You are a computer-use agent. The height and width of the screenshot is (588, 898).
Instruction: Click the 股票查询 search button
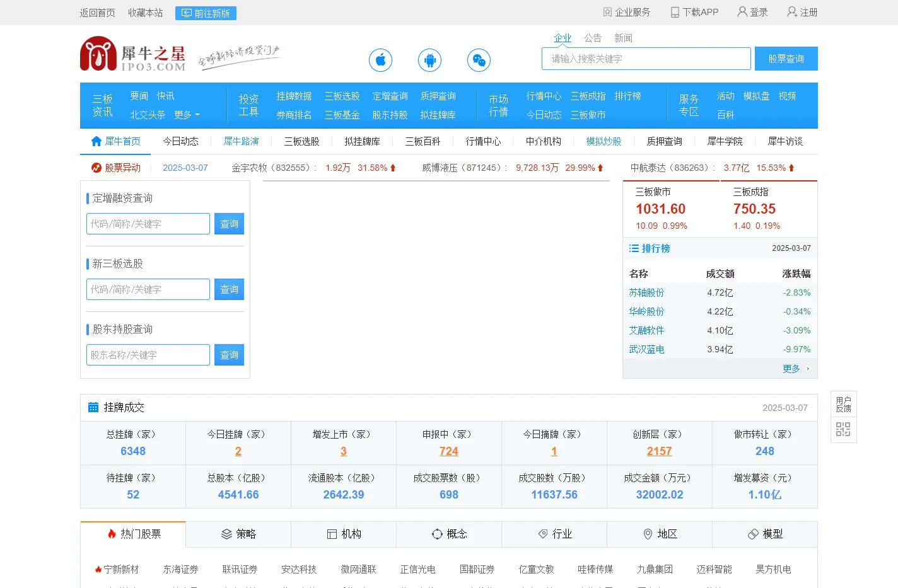point(786,59)
